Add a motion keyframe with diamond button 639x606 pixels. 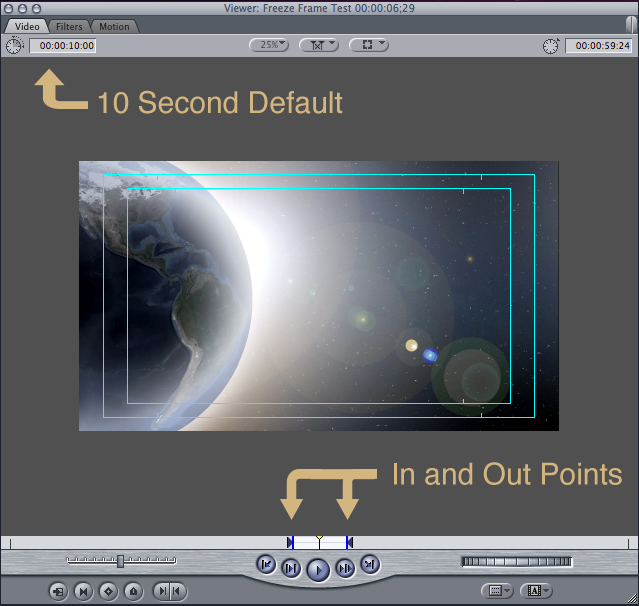(x=108, y=591)
